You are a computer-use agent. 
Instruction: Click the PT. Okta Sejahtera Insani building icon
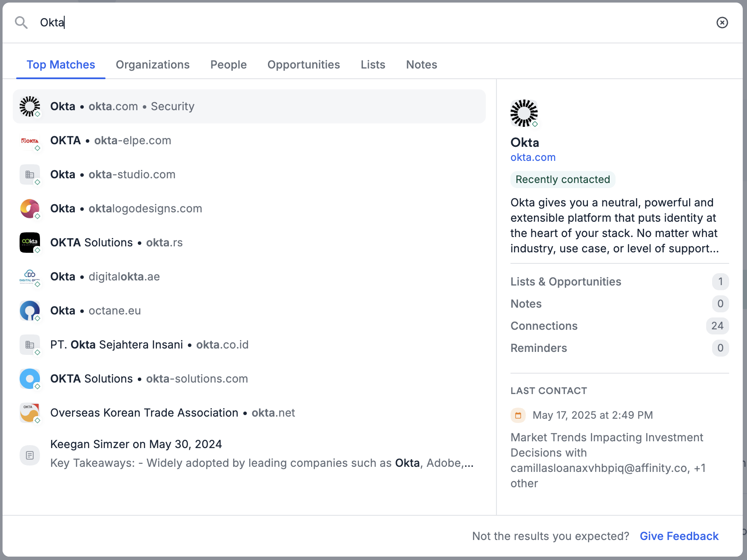pos(30,345)
